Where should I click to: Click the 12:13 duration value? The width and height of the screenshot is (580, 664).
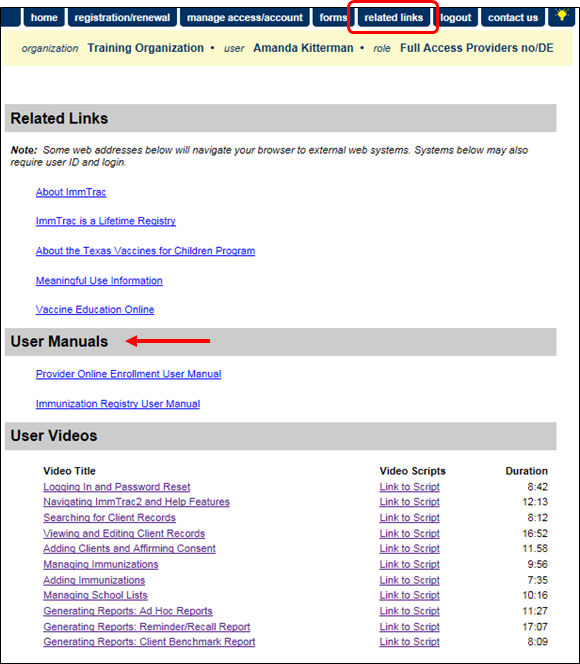click(x=535, y=502)
